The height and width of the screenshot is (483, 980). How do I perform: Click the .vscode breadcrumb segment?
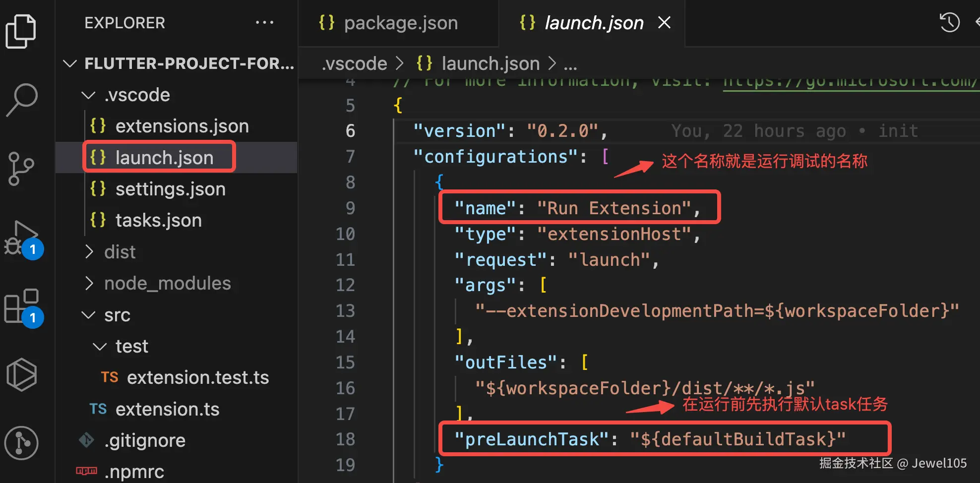[x=354, y=63]
